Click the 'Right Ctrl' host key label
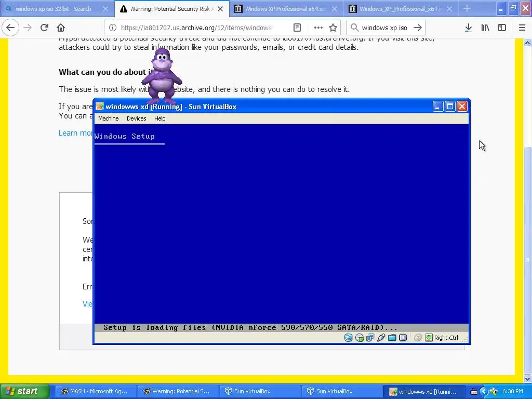This screenshot has height=399, width=532. [446, 338]
